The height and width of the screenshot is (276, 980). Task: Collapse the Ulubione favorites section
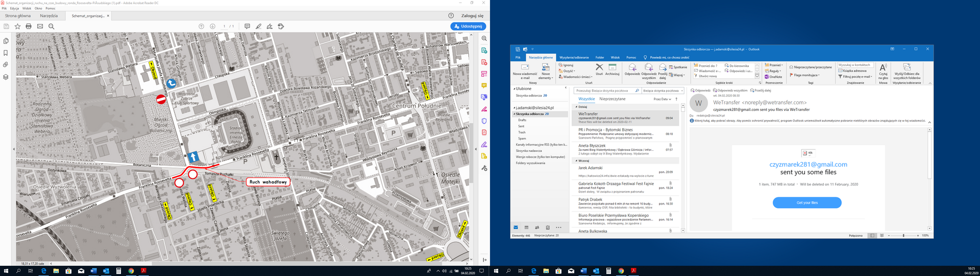[514, 88]
